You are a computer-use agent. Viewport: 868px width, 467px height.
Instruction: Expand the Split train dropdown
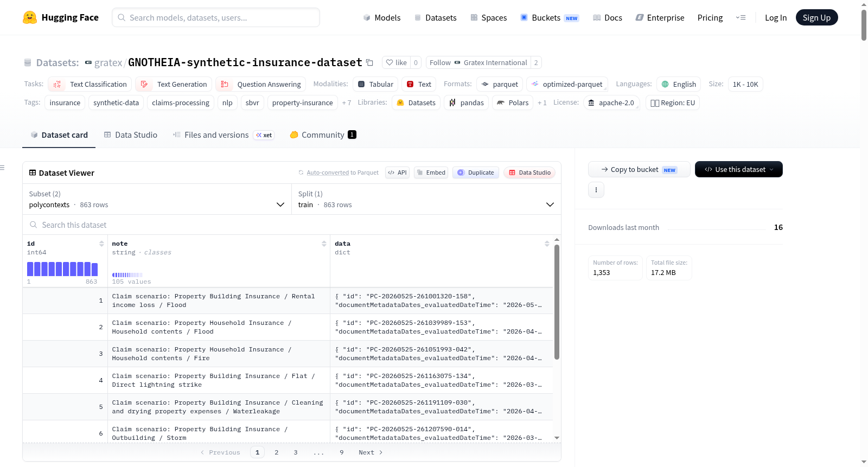pos(426,199)
